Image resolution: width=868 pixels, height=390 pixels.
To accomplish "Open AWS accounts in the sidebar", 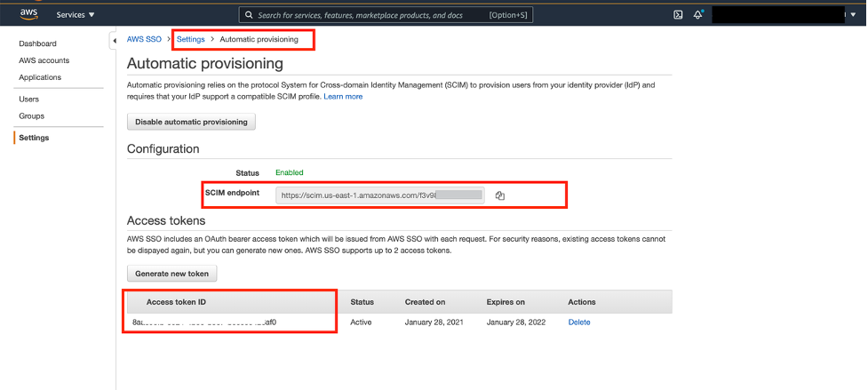I will [x=44, y=60].
